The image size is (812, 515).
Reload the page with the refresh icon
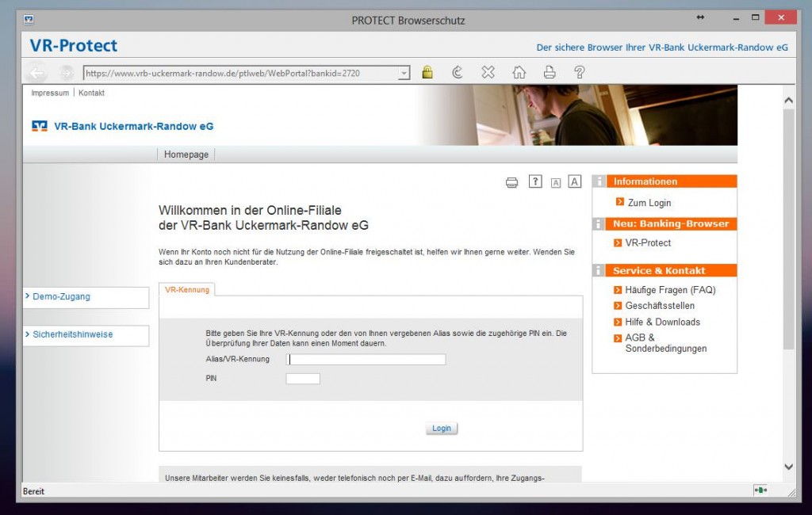tap(458, 72)
